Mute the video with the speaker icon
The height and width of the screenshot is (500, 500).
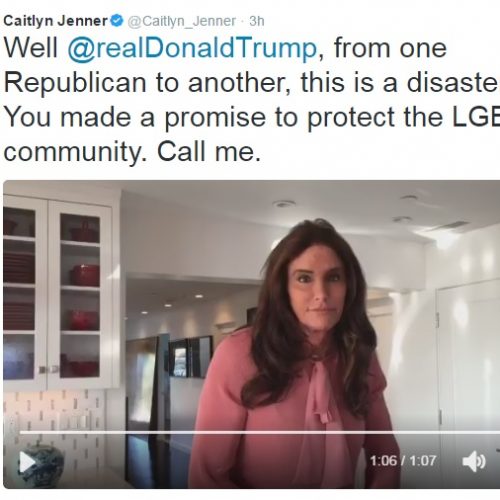[474, 461]
